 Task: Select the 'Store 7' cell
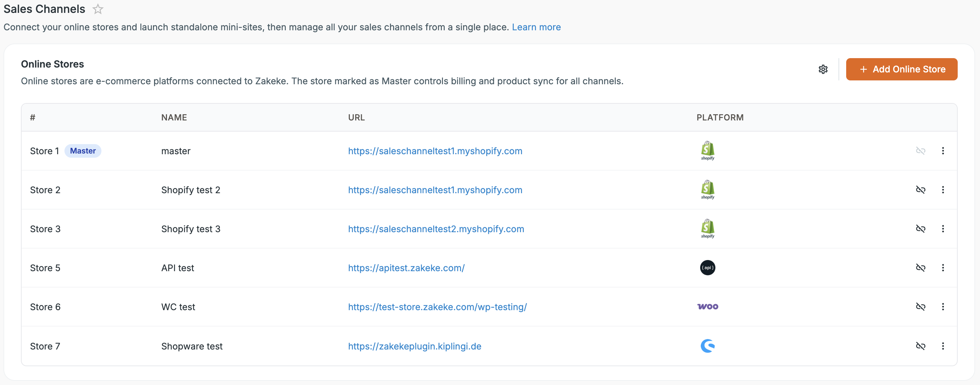pyautogui.click(x=45, y=346)
